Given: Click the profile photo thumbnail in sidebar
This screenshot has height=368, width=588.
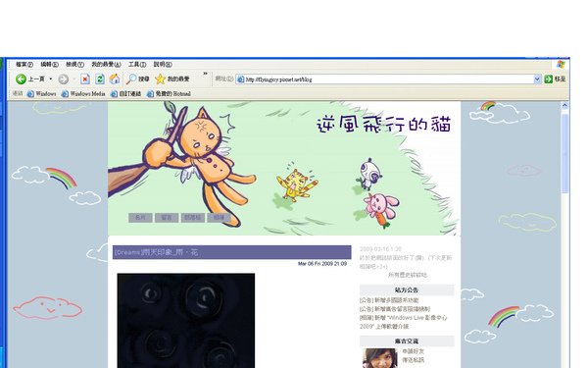Looking at the screenshot, I should click(379, 358).
